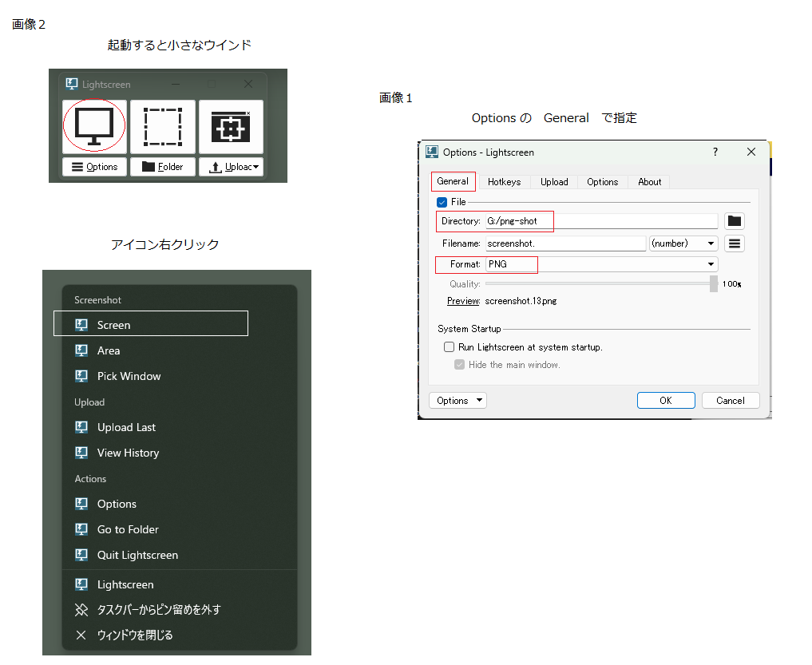
Task: Click Upload Last menu entry
Action: click(179, 427)
